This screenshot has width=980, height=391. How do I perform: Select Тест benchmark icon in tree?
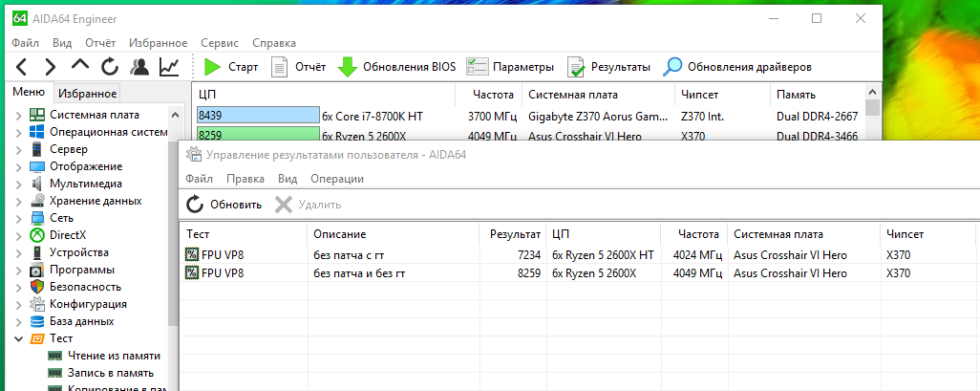pyautogui.click(x=37, y=338)
